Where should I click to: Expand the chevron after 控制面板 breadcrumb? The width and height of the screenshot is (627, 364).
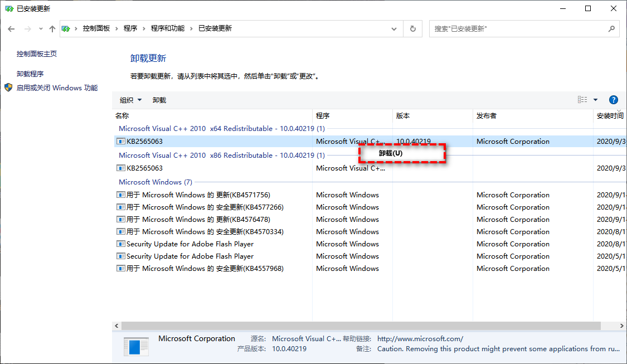pyautogui.click(x=117, y=29)
